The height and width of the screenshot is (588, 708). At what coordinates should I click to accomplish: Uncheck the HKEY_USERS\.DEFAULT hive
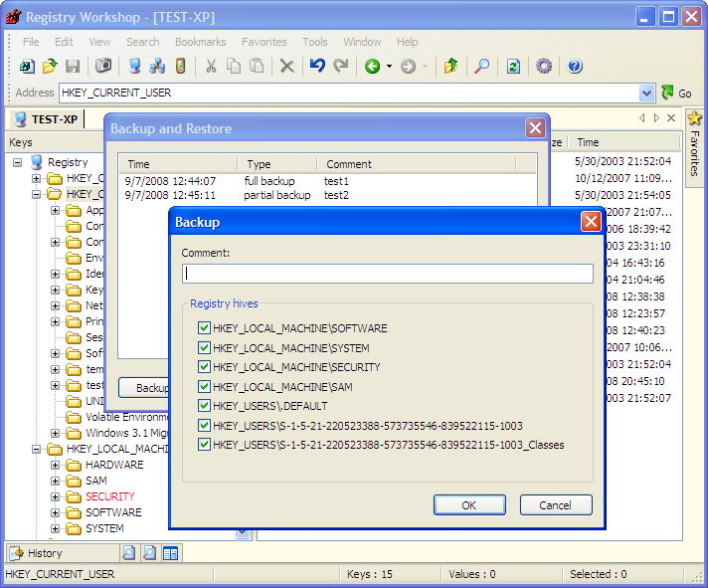tap(205, 406)
